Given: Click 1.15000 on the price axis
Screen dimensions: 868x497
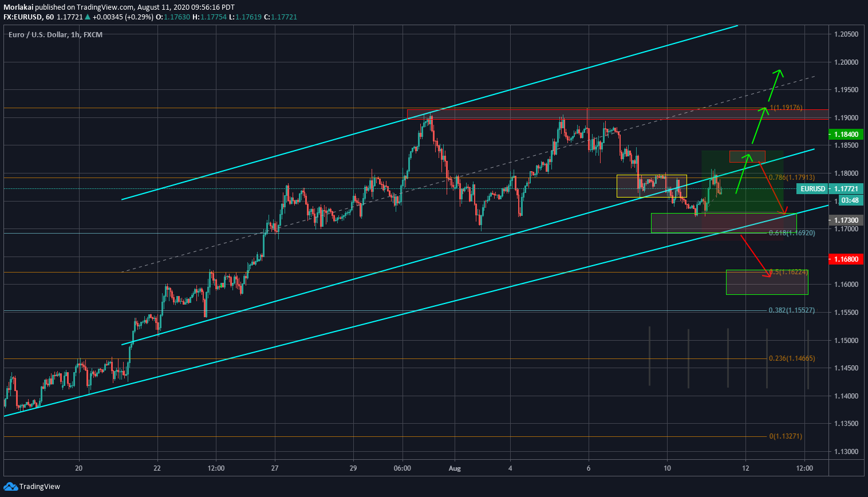Looking at the screenshot, I should [x=846, y=341].
